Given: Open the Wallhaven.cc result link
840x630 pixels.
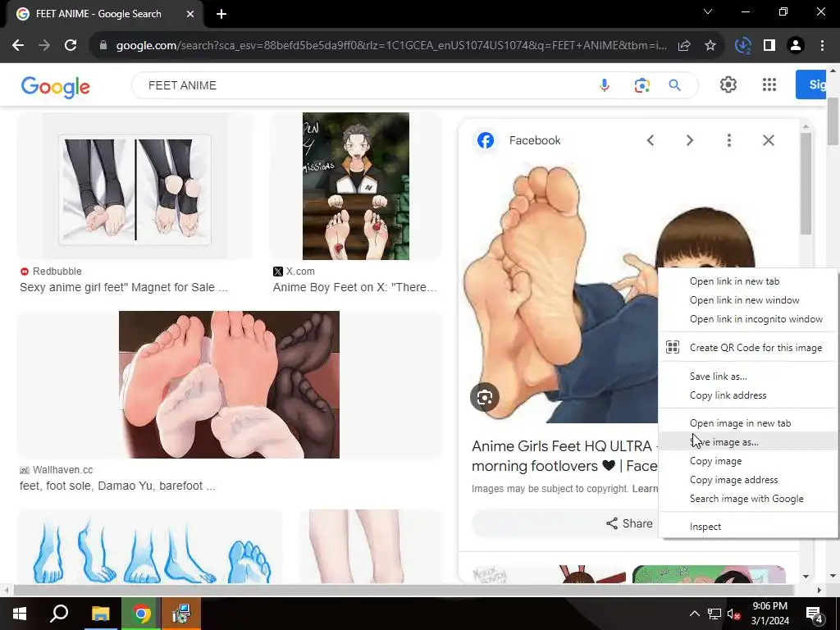Looking at the screenshot, I should [x=117, y=486].
